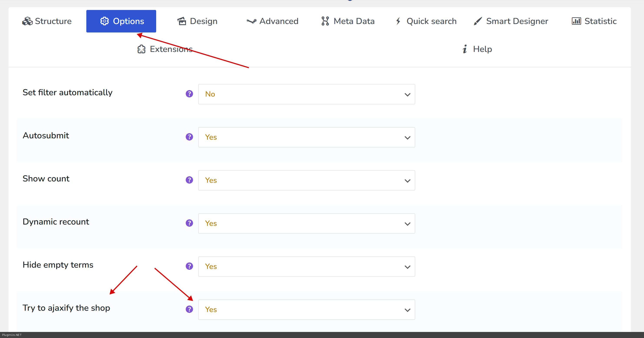Open the Set filter automatically dropdown
Screen dimensions: 644x338
[306, 94]
